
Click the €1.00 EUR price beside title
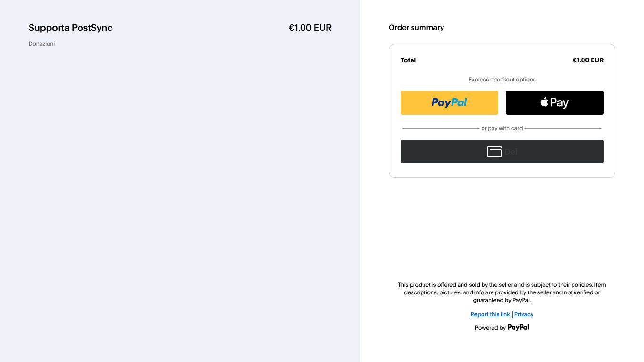point(310,28)
